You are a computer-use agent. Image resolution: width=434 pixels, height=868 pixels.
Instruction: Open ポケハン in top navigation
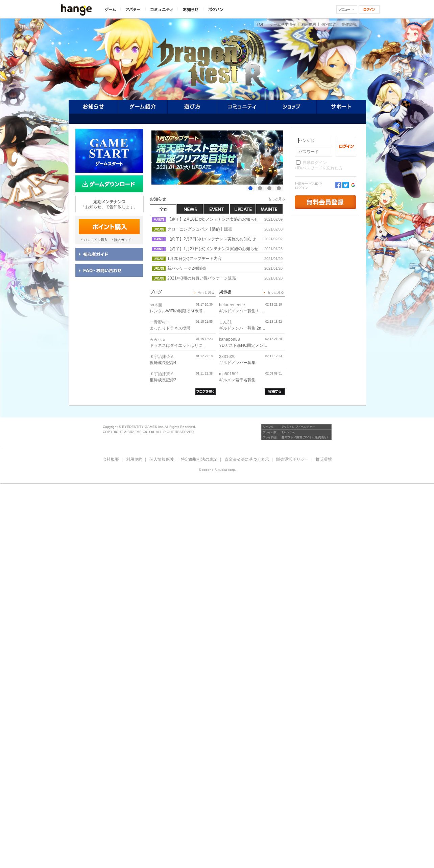pyautogui.click(x=216, y=9)
